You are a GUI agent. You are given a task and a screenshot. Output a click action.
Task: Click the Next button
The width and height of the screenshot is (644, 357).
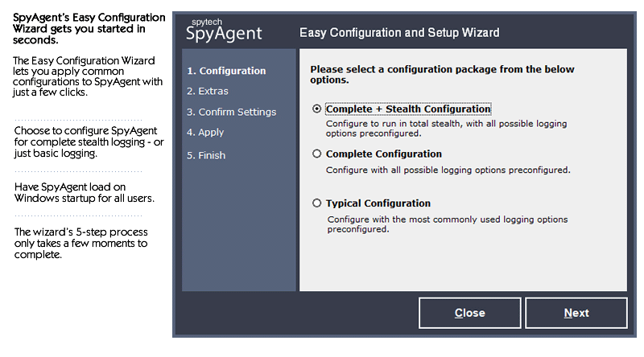click(576, 313)
